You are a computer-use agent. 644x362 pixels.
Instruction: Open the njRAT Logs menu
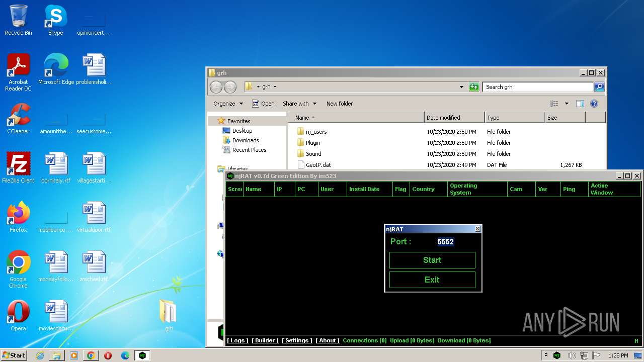point(237,340)
